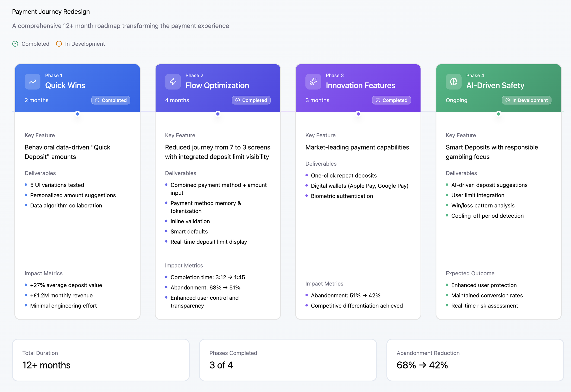571x392 pixels.
Task: Open the Total Duration summary card
Action: [101, 360]
